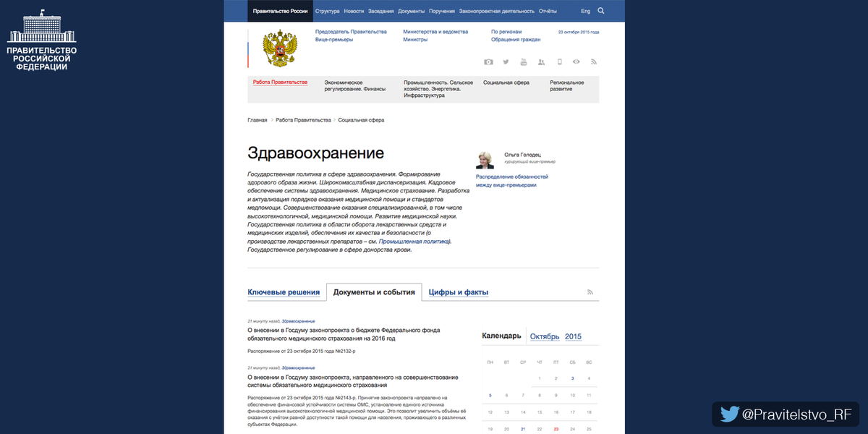Open the Поручения menu item
The height and width of the screenshot is (434, 868).
click(442, 11)
